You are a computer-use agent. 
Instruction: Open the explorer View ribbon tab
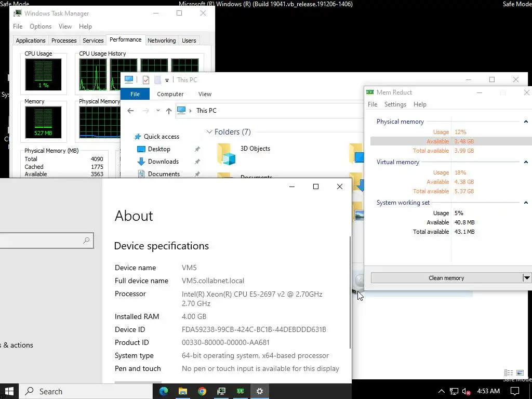coord(205,94)
